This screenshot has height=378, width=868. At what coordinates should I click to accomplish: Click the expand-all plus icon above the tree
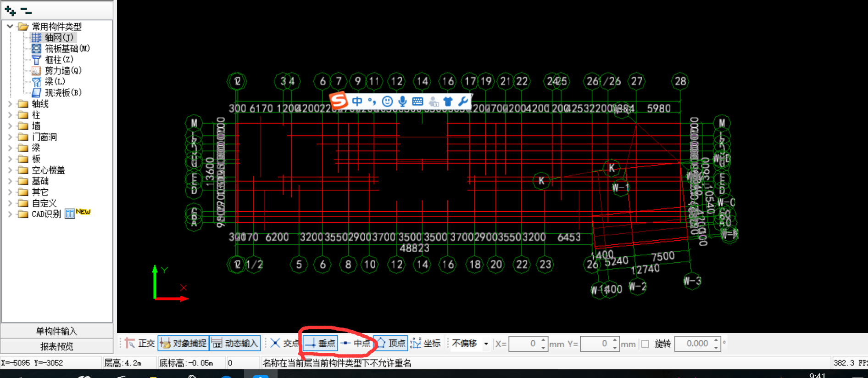pos(10,11)
